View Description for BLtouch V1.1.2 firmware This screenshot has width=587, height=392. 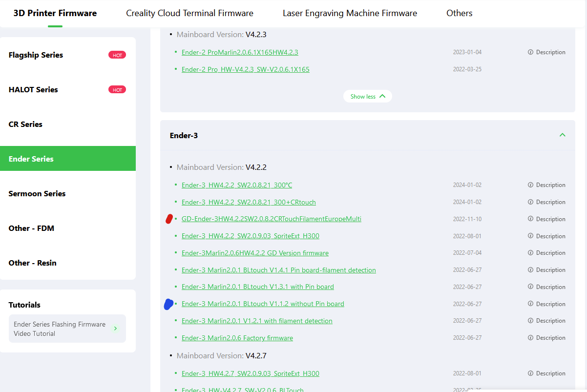(x=546, y=304)
